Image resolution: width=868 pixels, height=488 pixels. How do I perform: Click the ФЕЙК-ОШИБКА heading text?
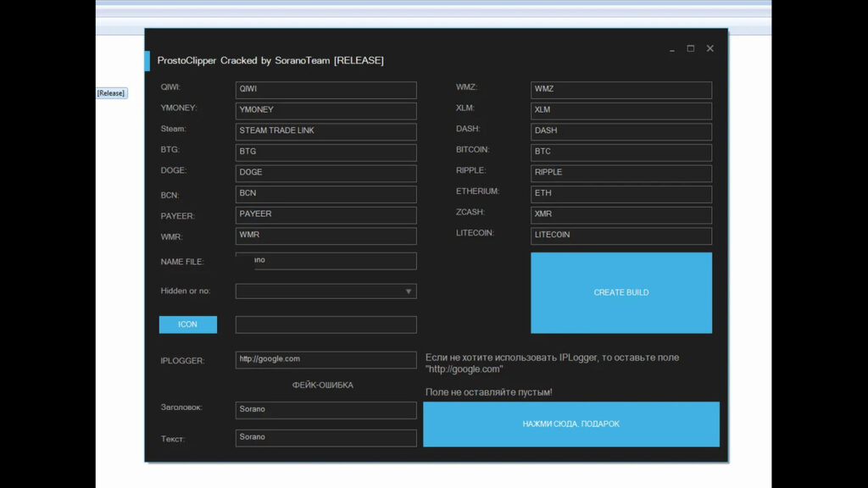(x=323, y=385)
